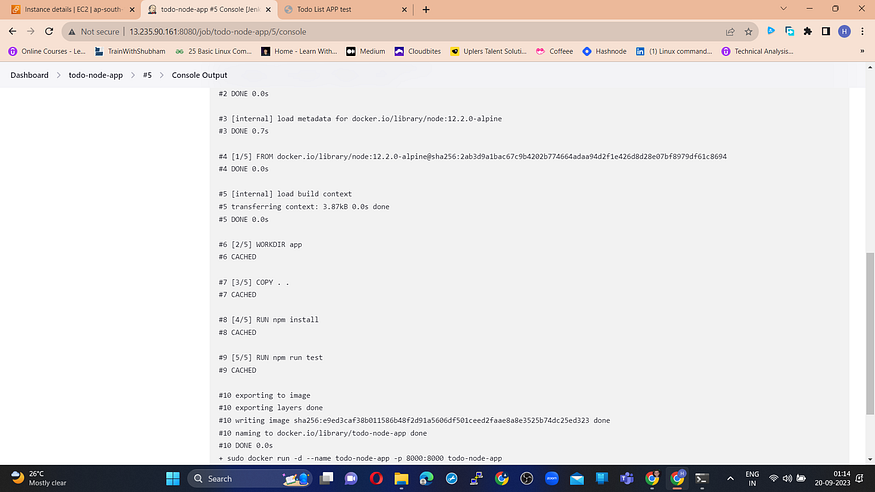Click Console Output breadcrumb
The height and width of the screenshot is (492, 875).
[199, 75]
